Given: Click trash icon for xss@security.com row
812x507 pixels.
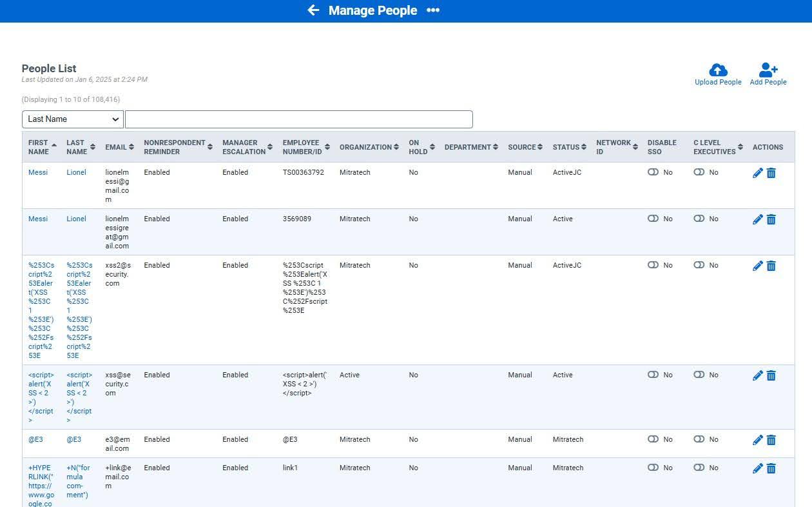Looking at the screenshot, I should pos(771,375).
